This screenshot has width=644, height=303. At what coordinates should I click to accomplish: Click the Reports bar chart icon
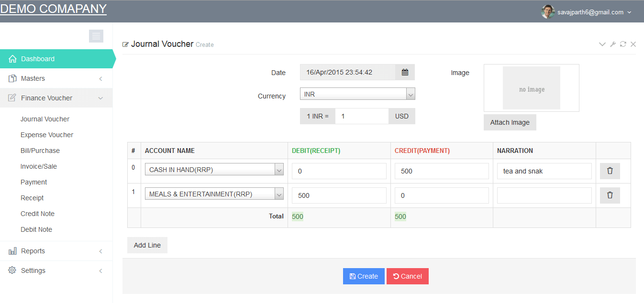tap(13, 251)
